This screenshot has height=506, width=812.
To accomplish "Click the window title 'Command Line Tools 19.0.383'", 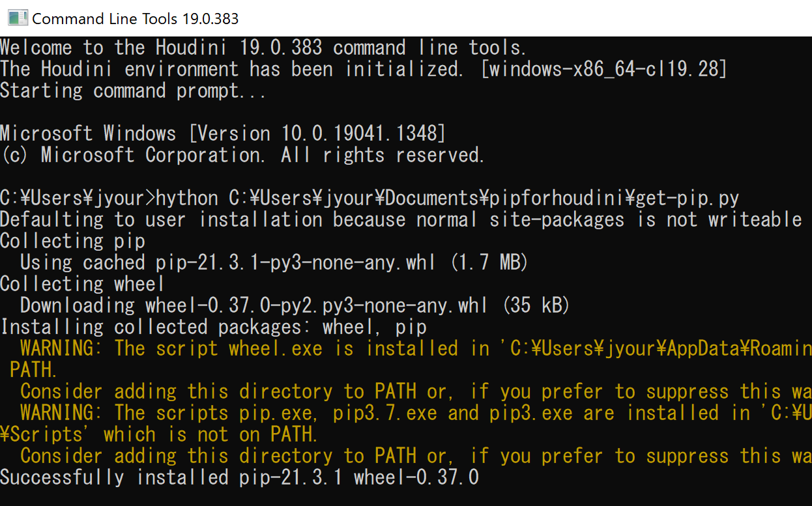I will click(136, 19).
